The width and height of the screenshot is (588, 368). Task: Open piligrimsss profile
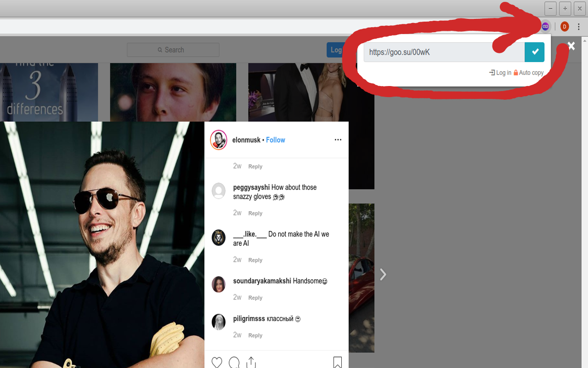[x=249, y=319]
